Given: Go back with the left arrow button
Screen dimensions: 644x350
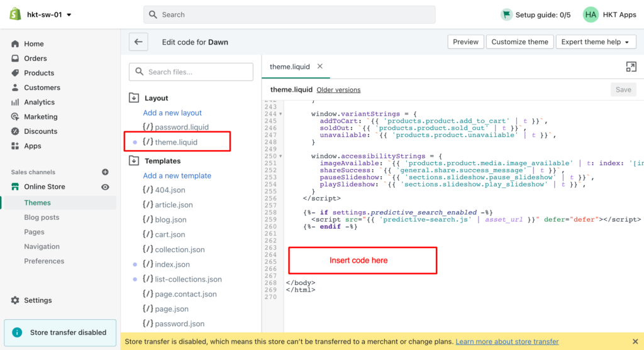Looking at the screenshot, I should coord(138,42).
